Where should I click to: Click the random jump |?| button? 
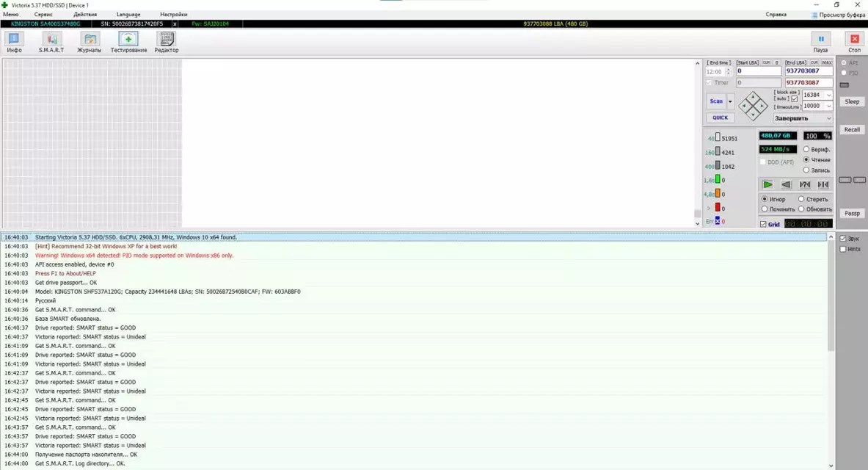805,184
